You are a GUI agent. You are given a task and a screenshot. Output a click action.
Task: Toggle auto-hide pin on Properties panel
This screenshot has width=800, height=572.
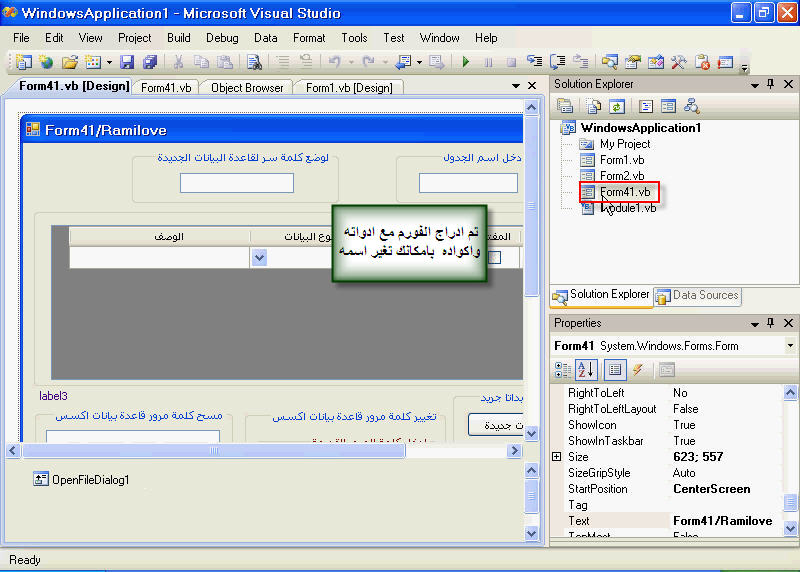tap(771, 324)
